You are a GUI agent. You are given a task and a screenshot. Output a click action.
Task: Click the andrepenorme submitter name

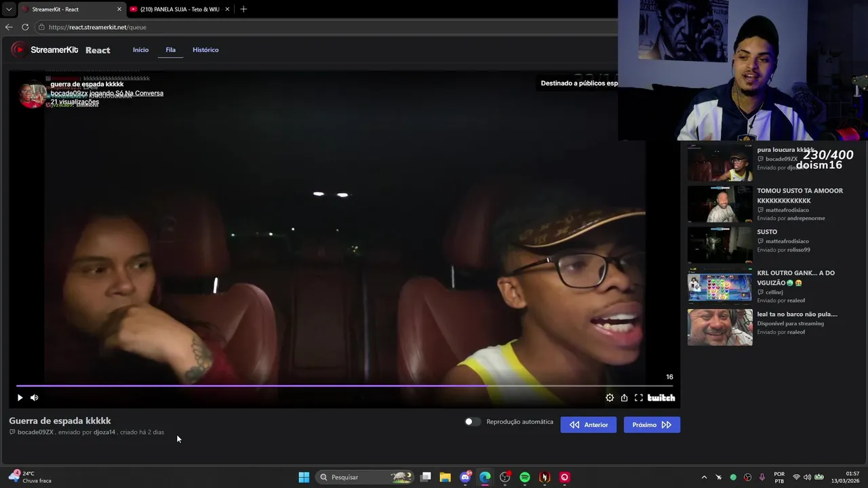click(x=806, y=218)
